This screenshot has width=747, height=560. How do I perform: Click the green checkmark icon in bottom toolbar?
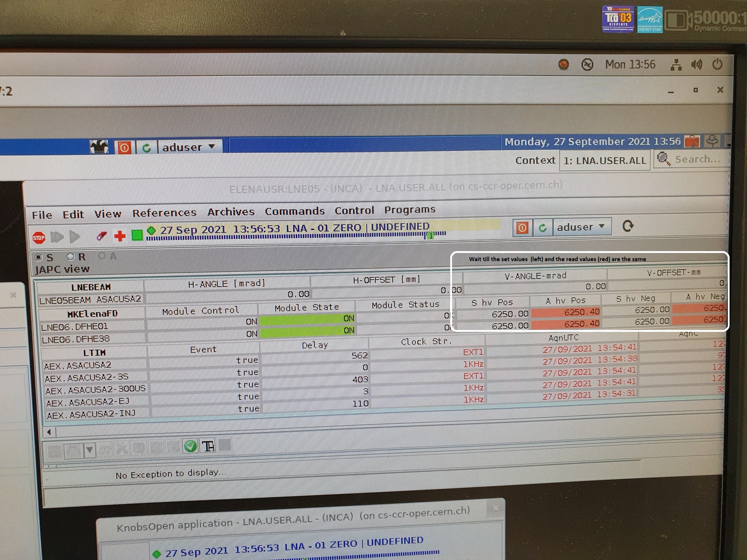pyautogui.click(x=190, y=446)
